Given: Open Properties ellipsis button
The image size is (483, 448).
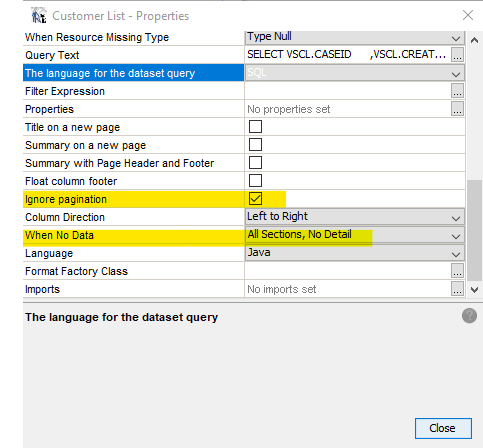Looking at the screenshot, I should point(457,109).
